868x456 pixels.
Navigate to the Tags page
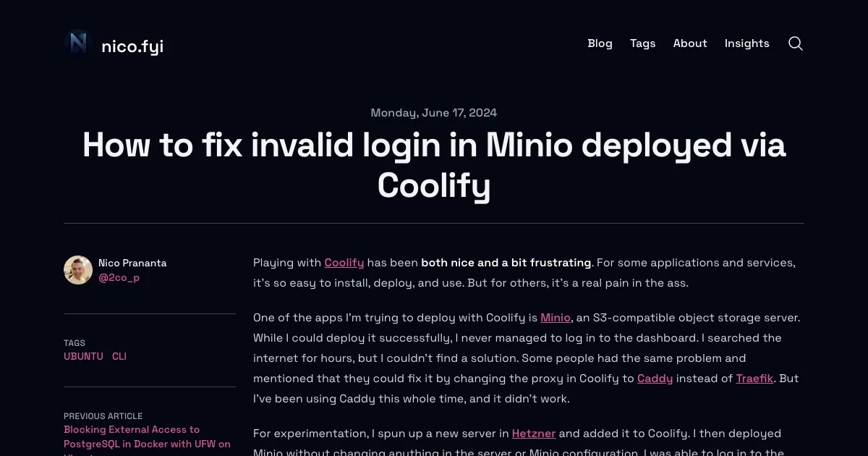642,43
